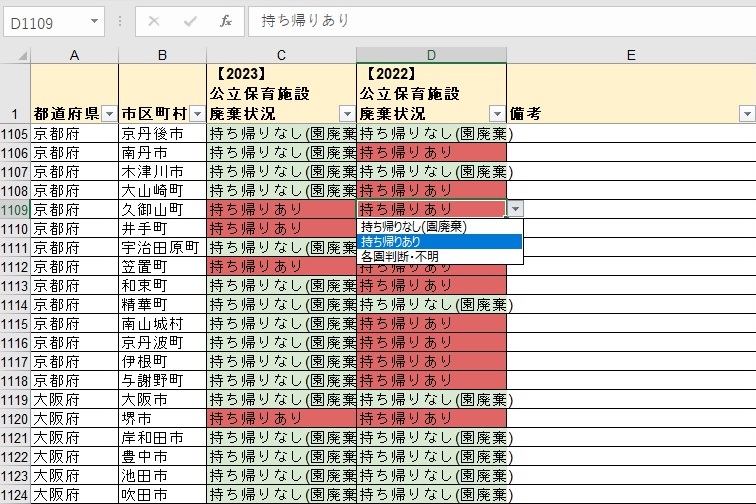Click 2023 status cell for 井手町
The image size is (756, 504).
282,229
